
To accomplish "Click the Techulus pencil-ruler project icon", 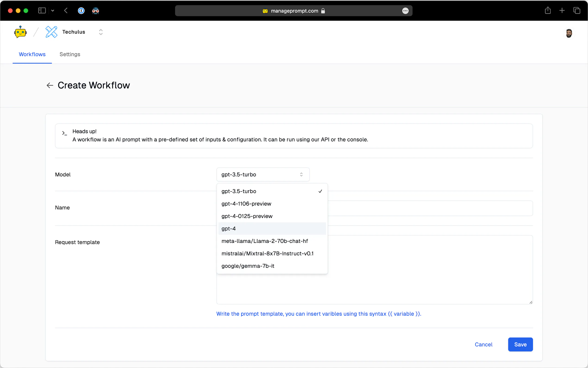I will pyautogui.click(x=51, y=32).
